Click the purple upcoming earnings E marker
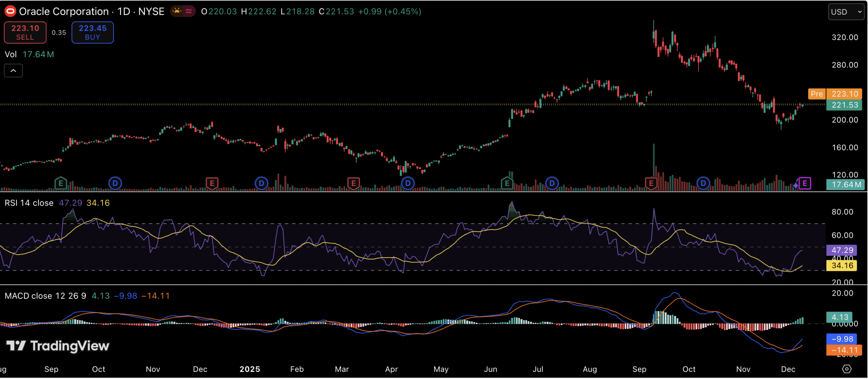Image resolution: width=868 pixels, height=379 pixels. coord(804,184)
